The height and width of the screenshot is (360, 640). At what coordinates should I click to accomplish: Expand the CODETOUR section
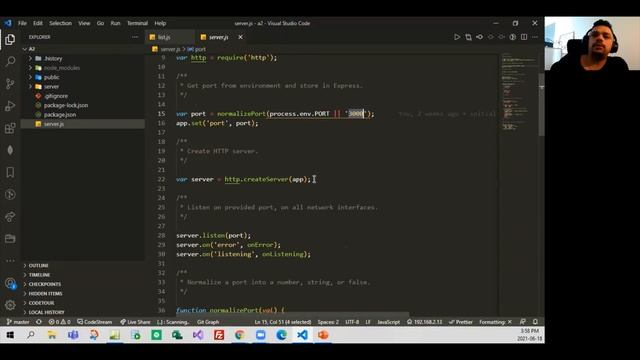click(83, 303)
